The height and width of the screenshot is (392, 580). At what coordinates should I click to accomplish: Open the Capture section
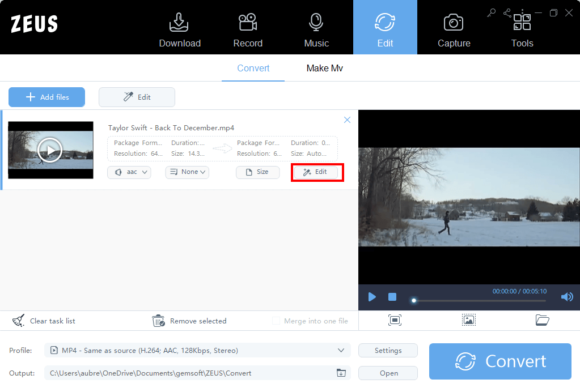pyautogui.click(x=454, y=30)
